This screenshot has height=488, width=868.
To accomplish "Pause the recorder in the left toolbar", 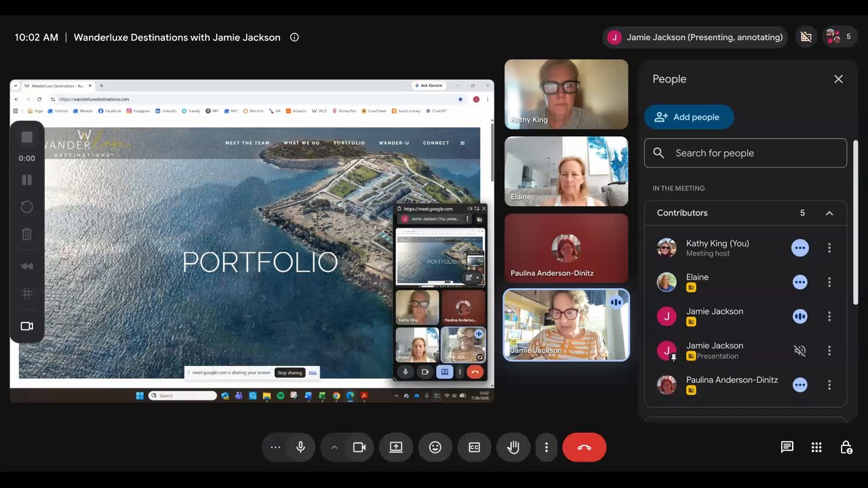I will coord(27,180).
